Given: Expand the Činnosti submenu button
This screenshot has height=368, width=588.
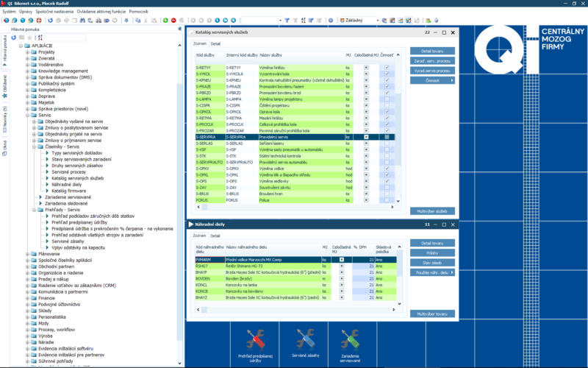Looking at the screenshot, I should point(432,79).
